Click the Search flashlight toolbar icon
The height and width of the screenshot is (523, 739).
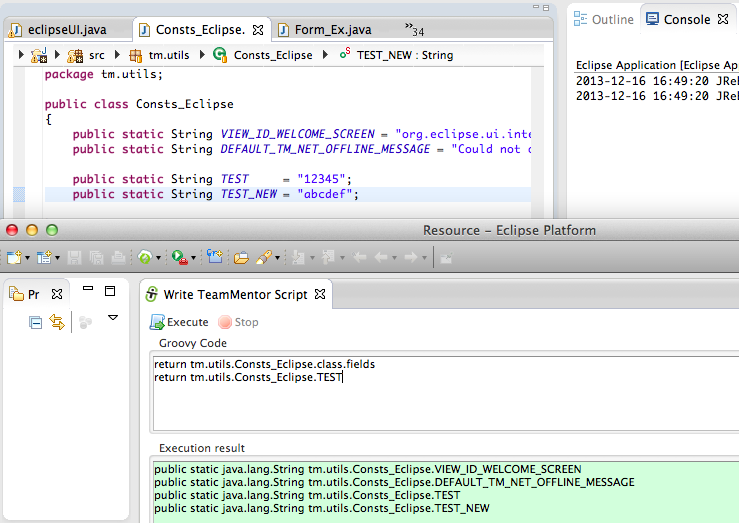pos(264,257)
